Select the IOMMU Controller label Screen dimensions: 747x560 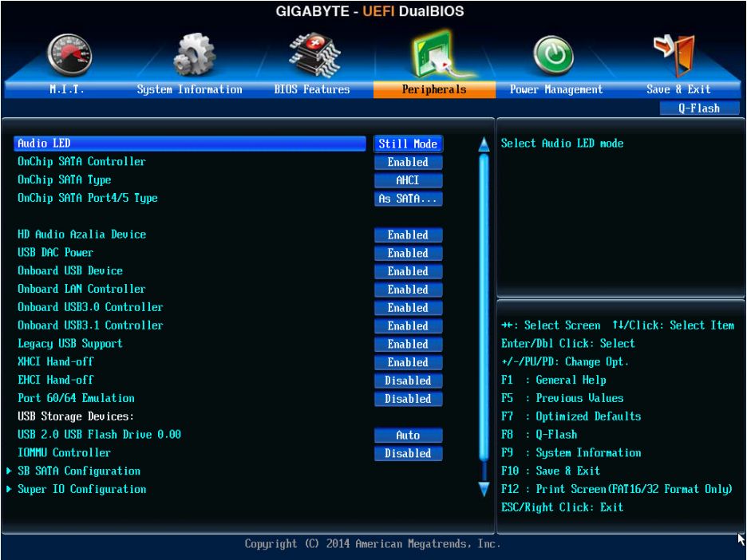65,452
